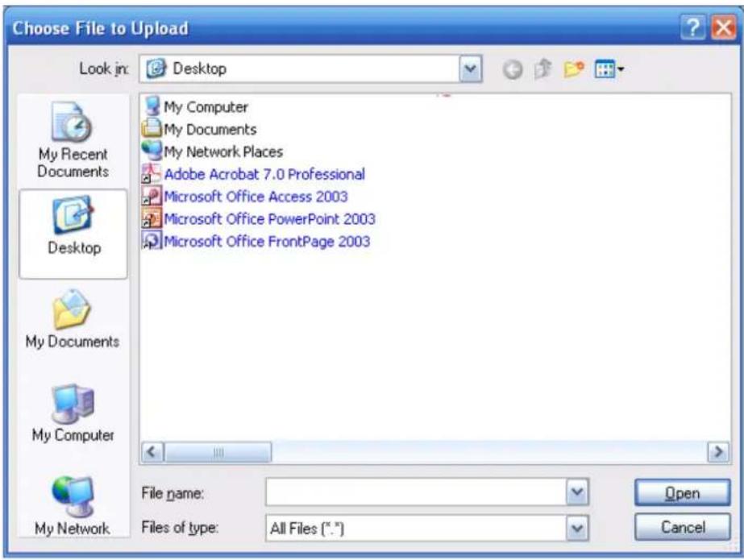Screen dimensions: 744x560
Task: Select Microsoft Office FrontPage 2003 shortcut icon
Action: coord(152,240)
